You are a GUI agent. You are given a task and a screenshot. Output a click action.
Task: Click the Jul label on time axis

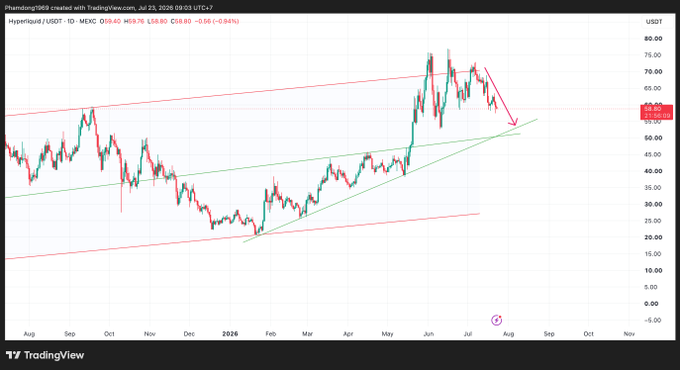[x=468, y=334]
